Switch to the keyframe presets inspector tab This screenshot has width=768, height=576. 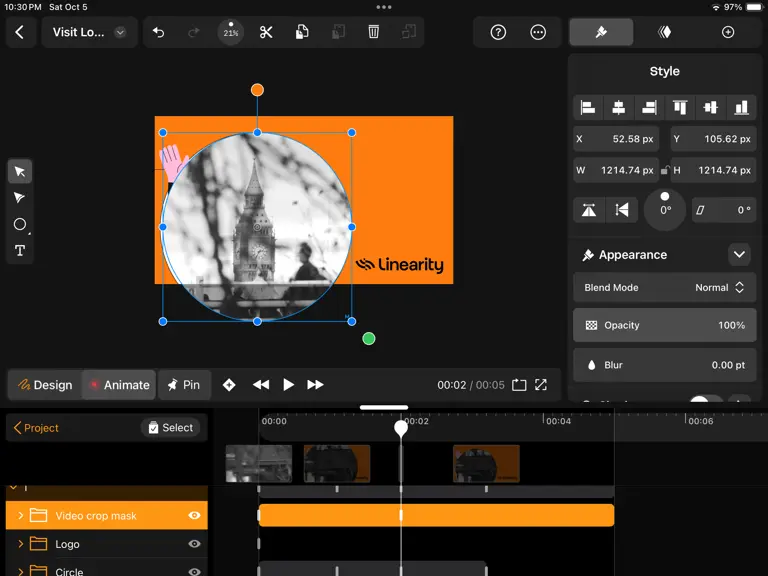pos(664,32)
